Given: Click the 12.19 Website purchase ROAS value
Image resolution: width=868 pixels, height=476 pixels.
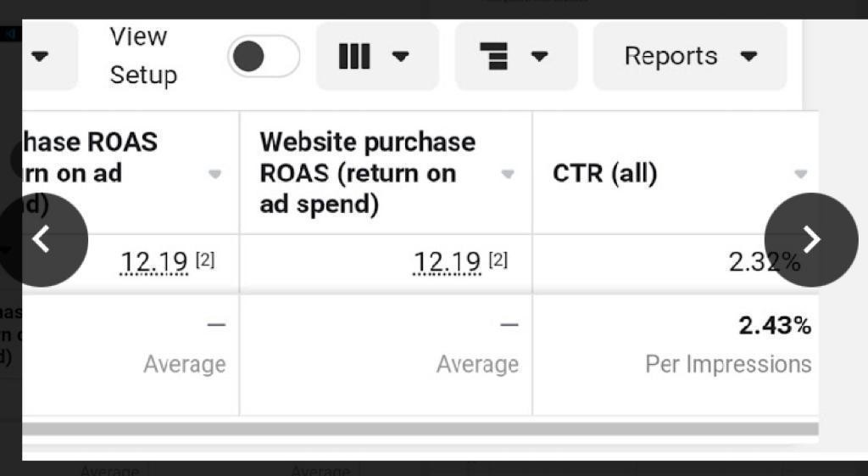Looking at the screenshot, I should [x=448, y=261].
